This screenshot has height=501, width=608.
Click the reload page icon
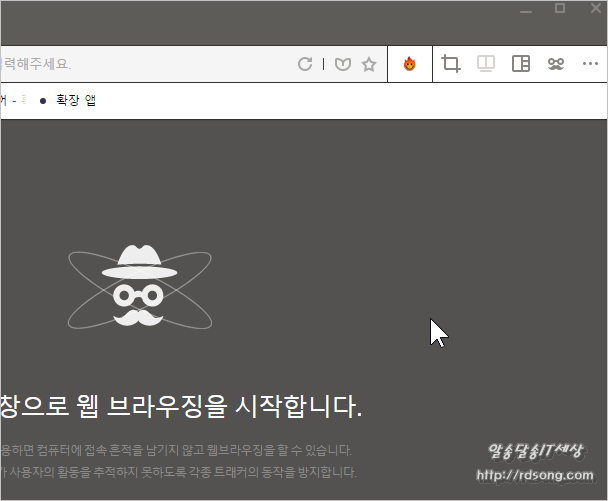coord(305,64)
